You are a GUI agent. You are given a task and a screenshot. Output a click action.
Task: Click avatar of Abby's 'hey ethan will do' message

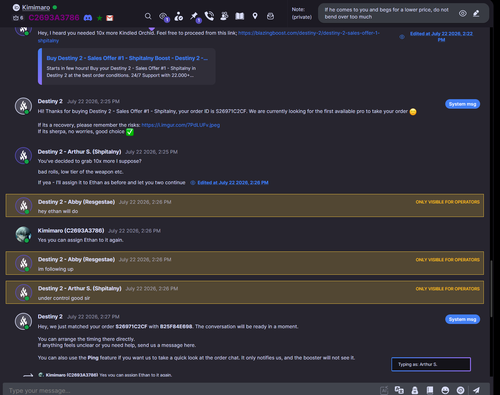click(23, 206)
